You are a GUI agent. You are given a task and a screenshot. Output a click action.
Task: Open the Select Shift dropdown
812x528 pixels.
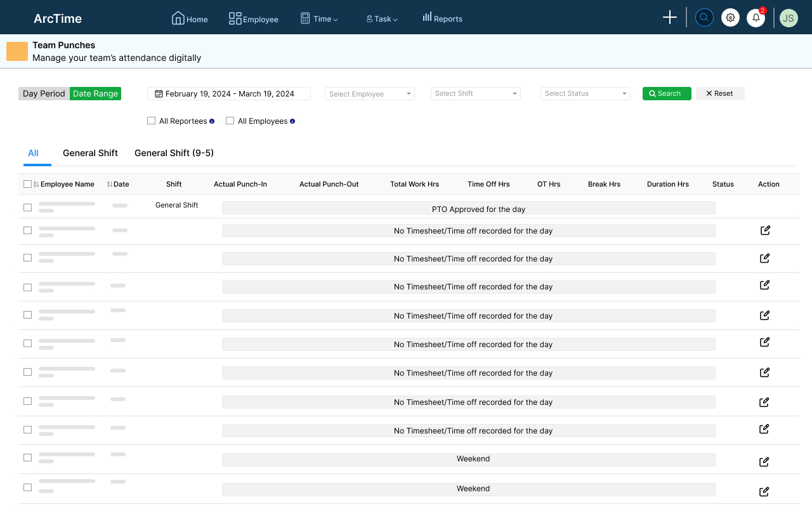476,93
